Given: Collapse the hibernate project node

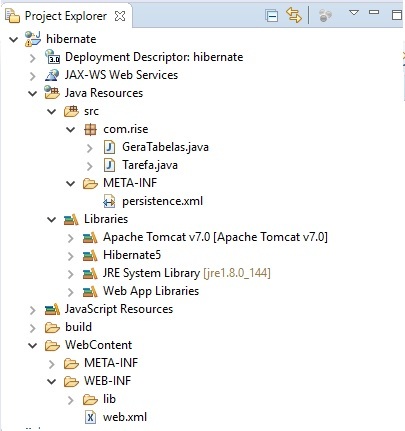Looking at the screenshot, I should (x=13, y=39).
